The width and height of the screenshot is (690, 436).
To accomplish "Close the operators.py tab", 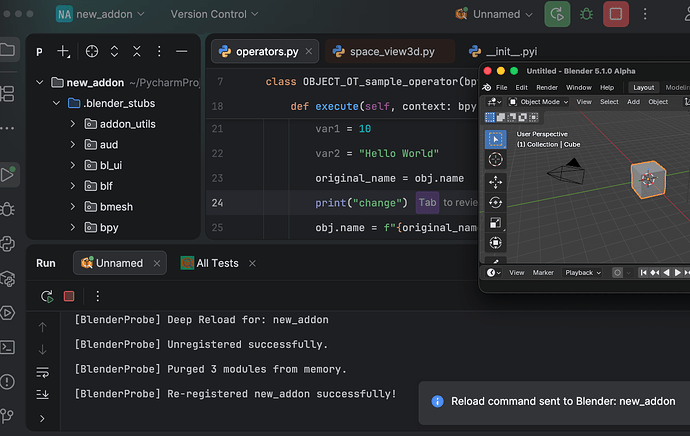I will [x=309, y=51].
